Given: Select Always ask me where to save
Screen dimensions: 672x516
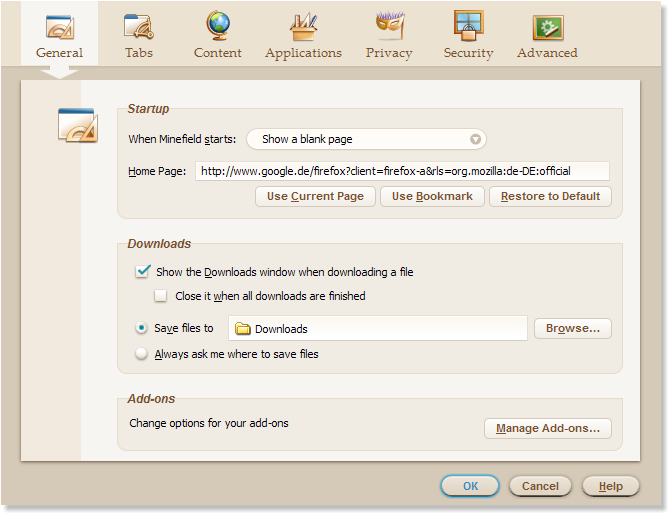Looking at the screenshot, I should (x=141, y=354).
